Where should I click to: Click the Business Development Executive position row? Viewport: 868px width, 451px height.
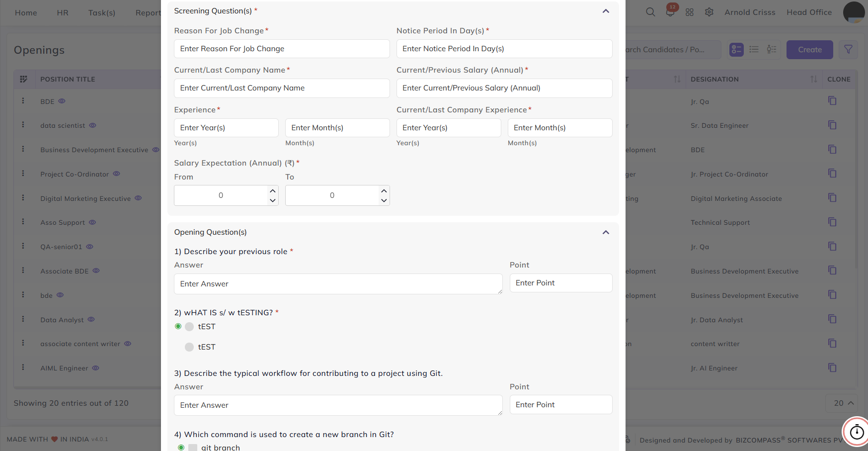pyautogui.click(x=94, y=150)
